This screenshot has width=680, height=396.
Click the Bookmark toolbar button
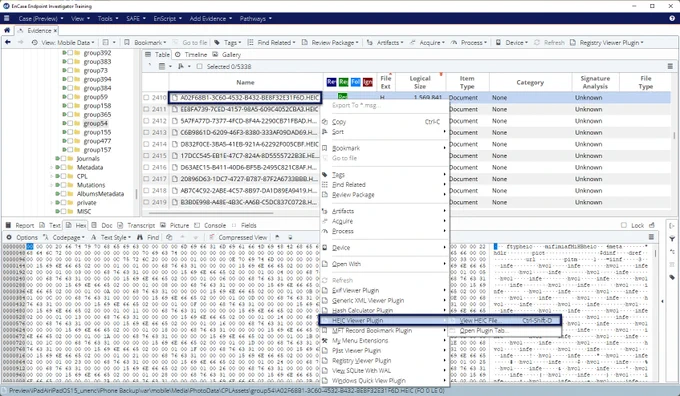tap(145, 43)
